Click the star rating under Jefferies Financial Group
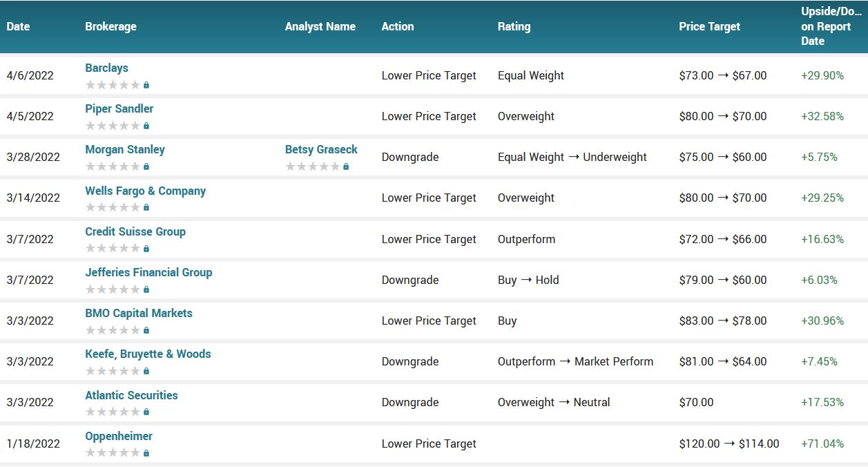 click(x=113, y=289)
